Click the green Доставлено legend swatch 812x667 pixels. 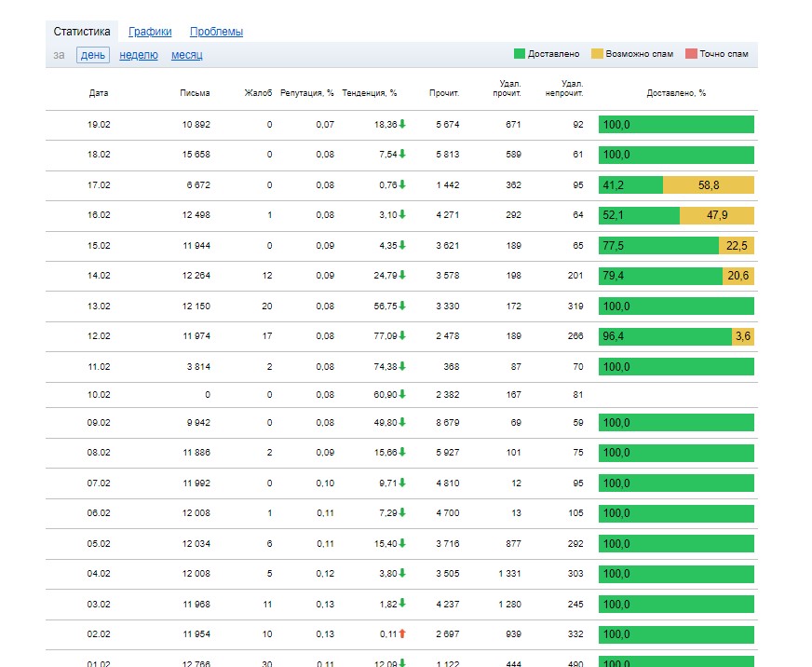point(520,53)
